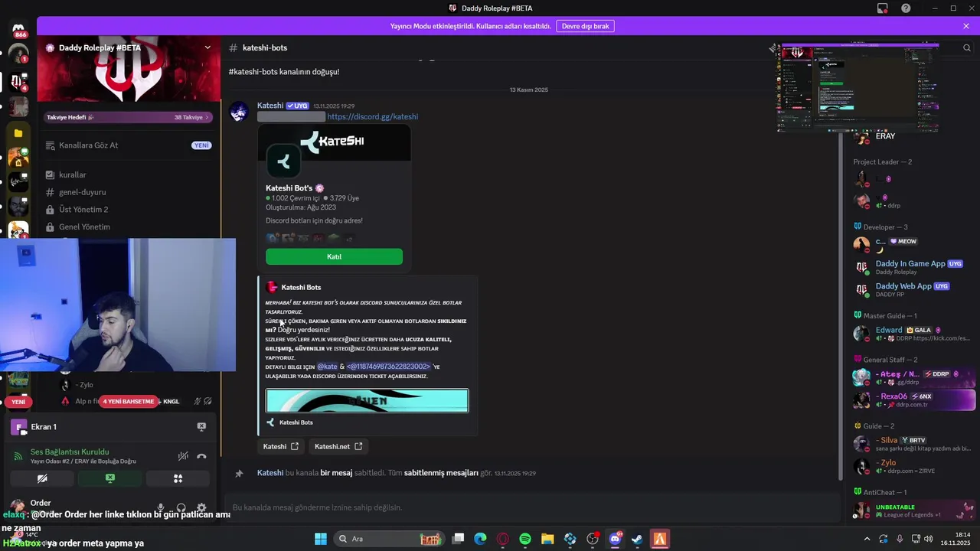
Task: Open orange triangle app on taskbar
Action: (659, 539)
